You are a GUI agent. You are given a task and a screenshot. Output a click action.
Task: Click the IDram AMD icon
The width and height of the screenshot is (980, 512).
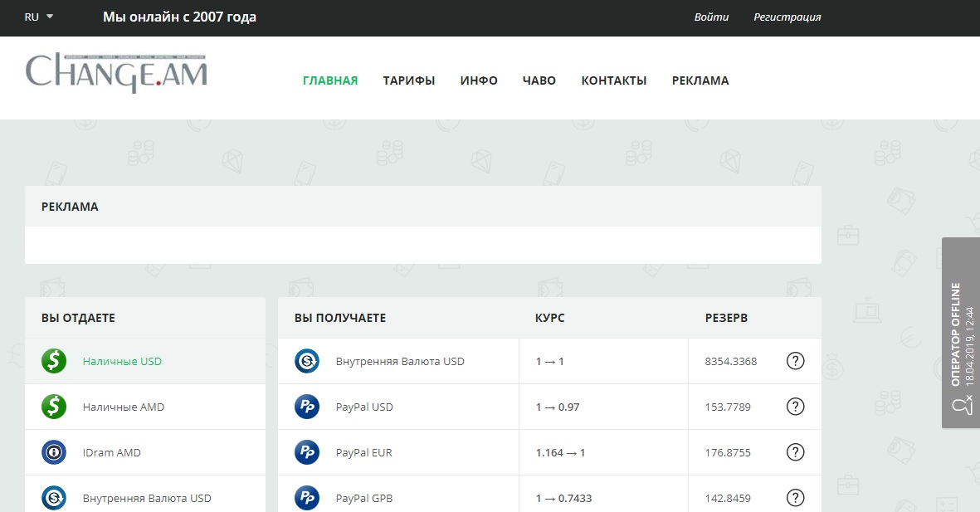point(54,452)
